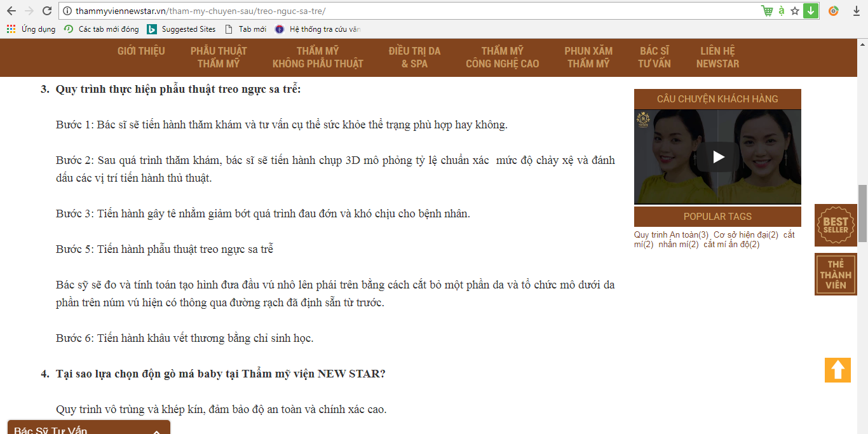Image resolution: width=868 pixels, height=434 pixels.
Task: Click the green download arrow in address bar
Action: (x=810, y=11)
